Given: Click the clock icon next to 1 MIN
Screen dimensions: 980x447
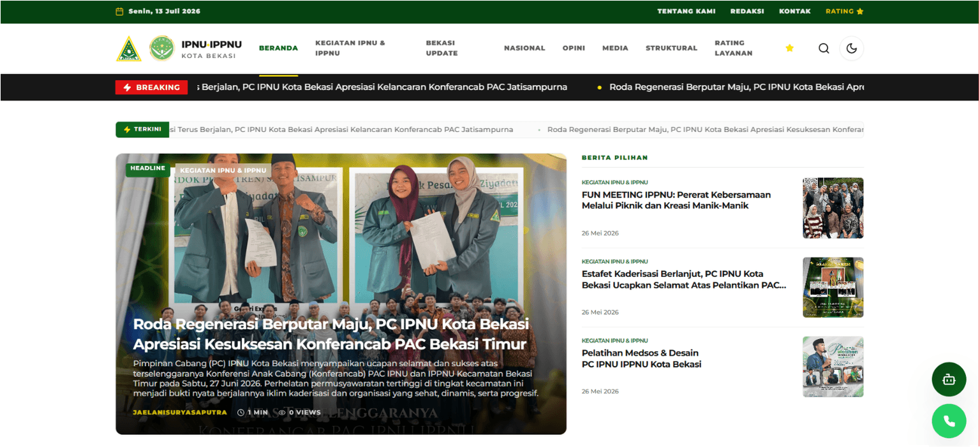Looking at the screenshot, I should pyautogui.click(x=241, y=413).
